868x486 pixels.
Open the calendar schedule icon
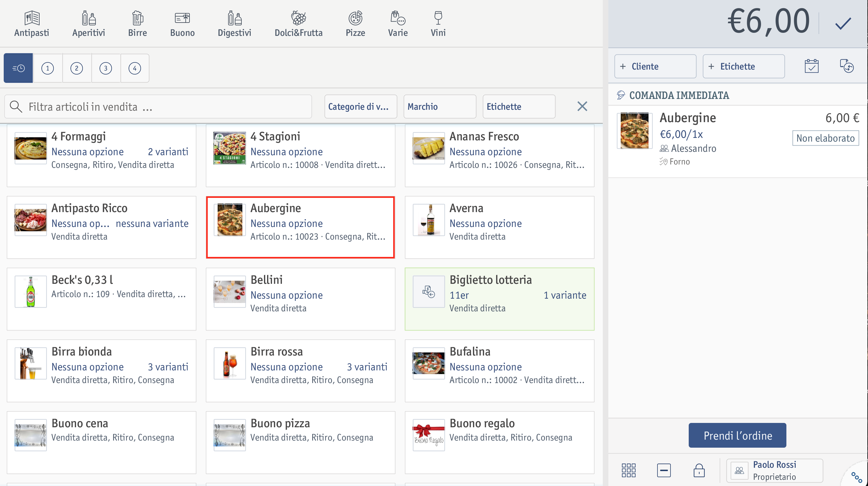811,66
